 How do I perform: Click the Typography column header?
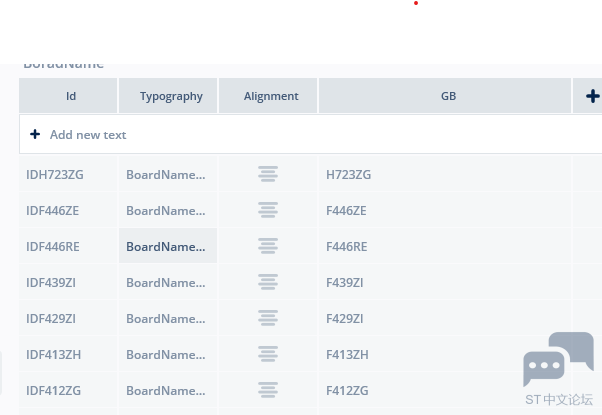(171, 96)
